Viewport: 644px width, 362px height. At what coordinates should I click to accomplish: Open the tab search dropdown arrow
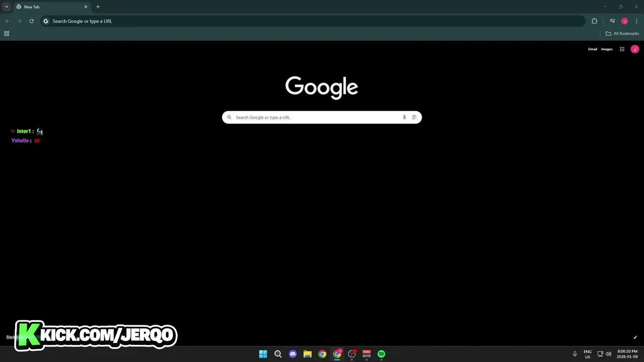[7, 7]
